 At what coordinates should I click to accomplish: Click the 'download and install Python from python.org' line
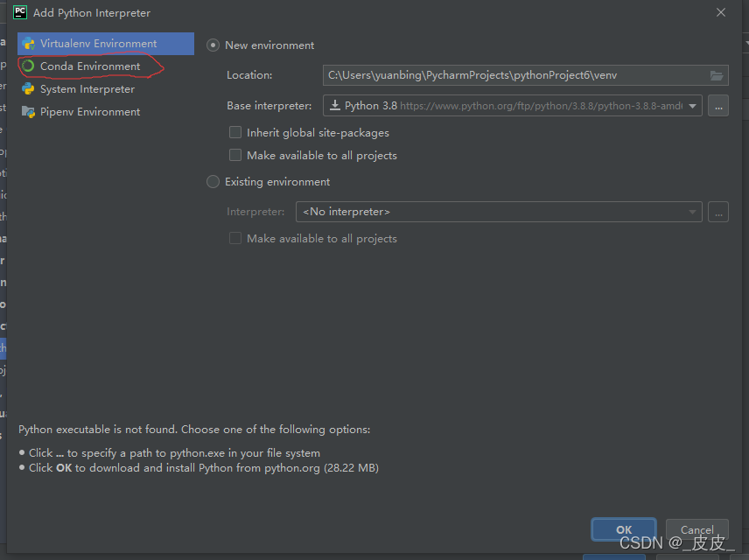204,468
